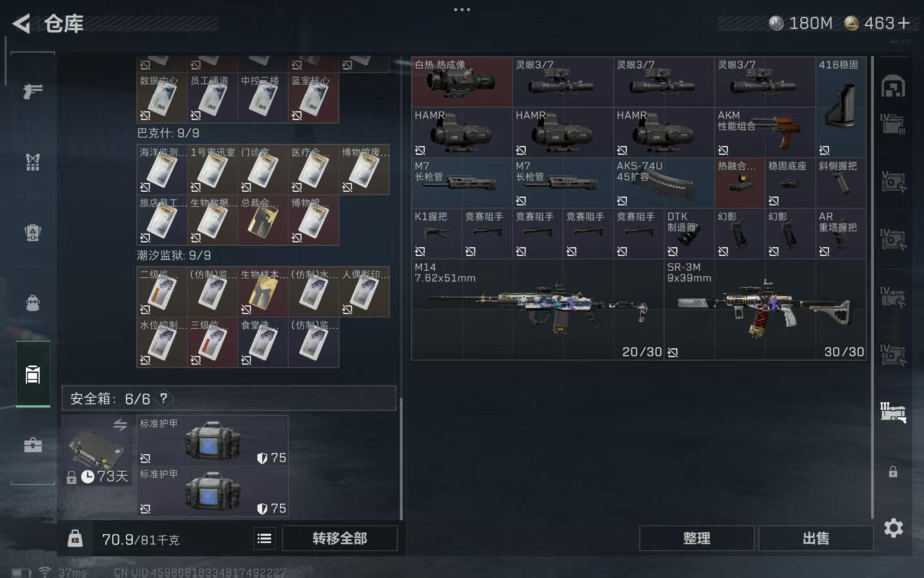
Task: Click the 整理 sort button
Action: tap(697, 538)
